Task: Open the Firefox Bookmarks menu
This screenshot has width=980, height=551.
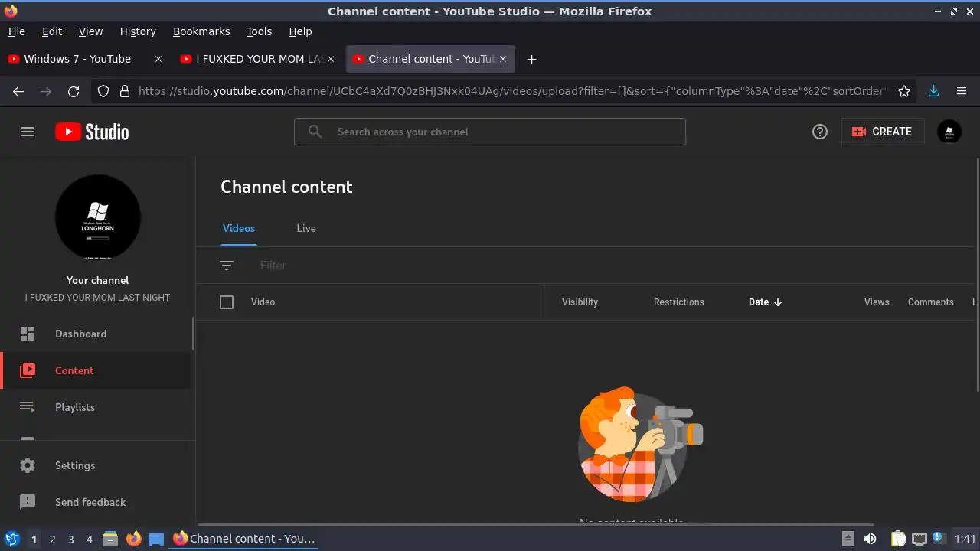Action: click(x=201, y=31)
